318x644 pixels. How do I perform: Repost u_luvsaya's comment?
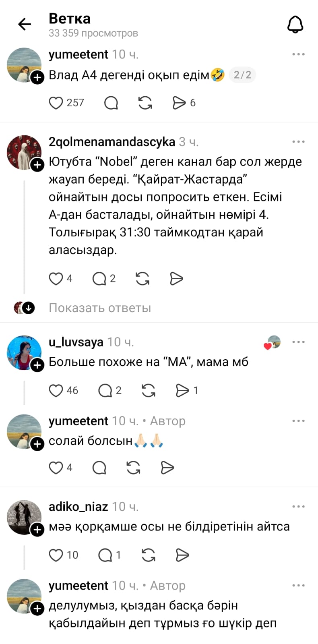148,391
